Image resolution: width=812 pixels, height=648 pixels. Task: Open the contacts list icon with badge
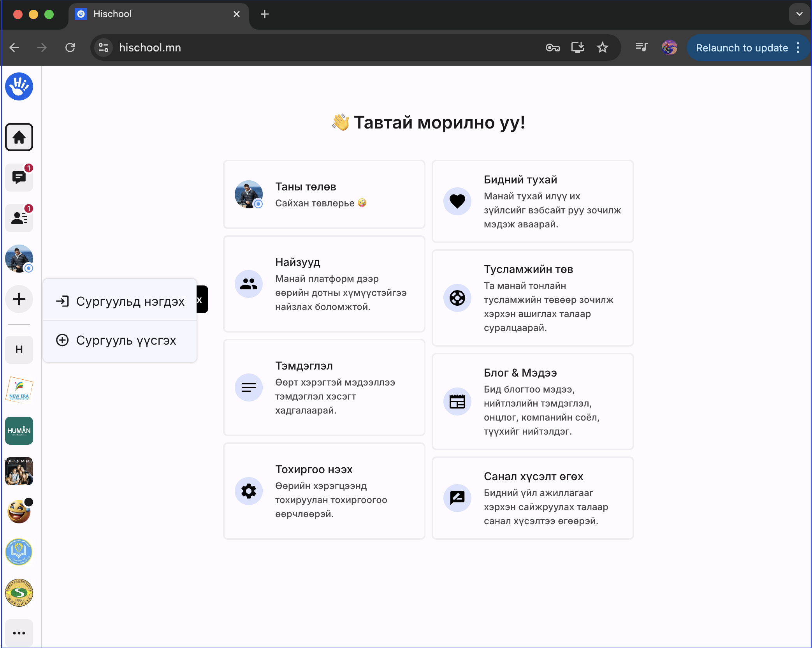coord(19,218)
